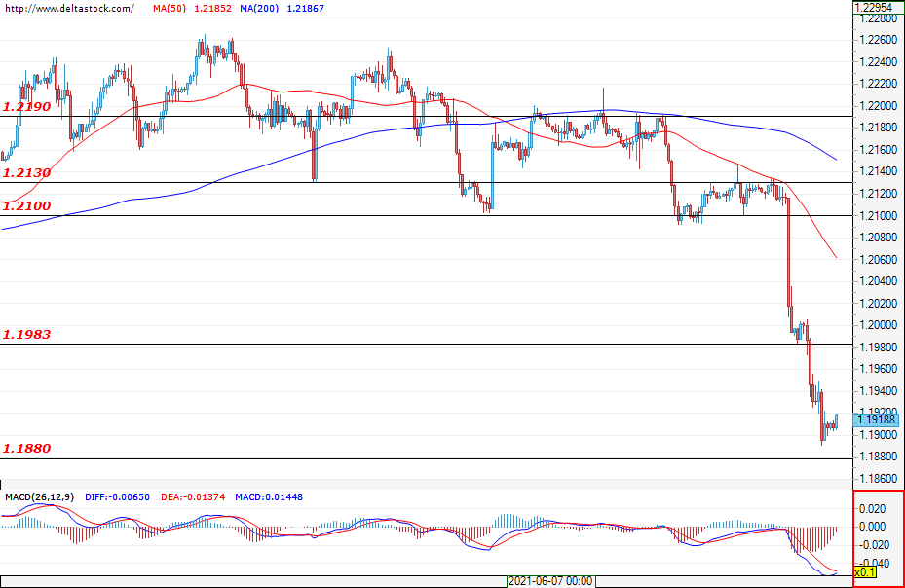Click the MACD:0.01448 readout
This screenshot has width=905, height=588.
pyautogui.click(x=269, y=496)
